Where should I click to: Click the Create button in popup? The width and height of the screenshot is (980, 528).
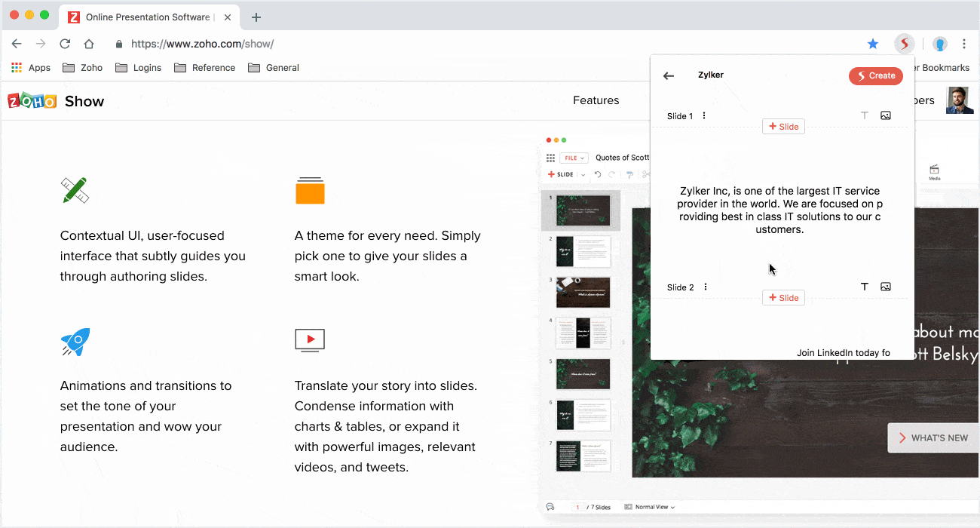click(876, 75)
